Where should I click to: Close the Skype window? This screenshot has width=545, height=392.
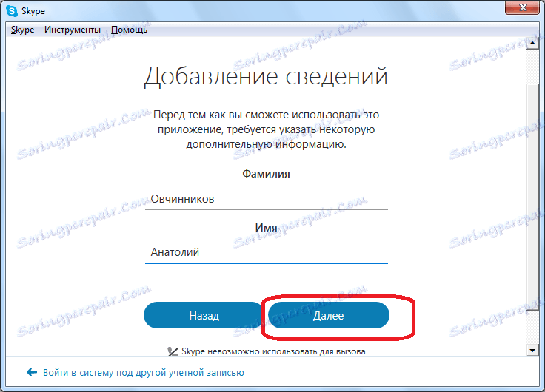[x=522, y=7]
